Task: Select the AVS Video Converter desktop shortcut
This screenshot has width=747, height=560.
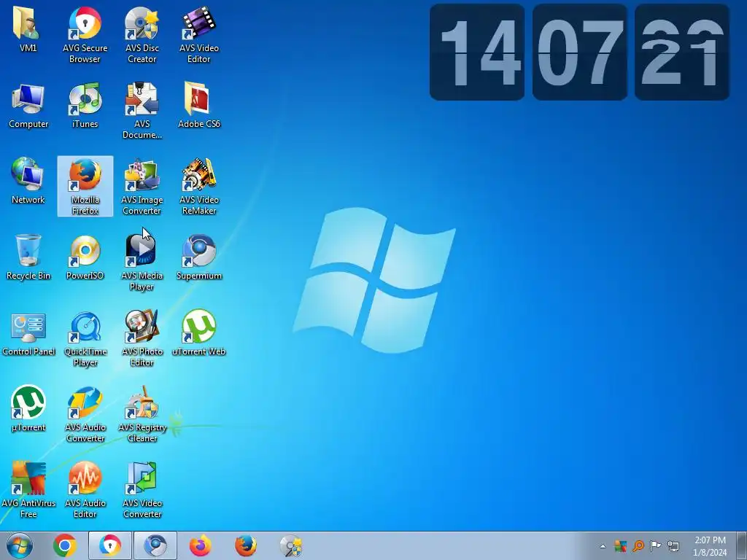Action: [x=142, y=489]
